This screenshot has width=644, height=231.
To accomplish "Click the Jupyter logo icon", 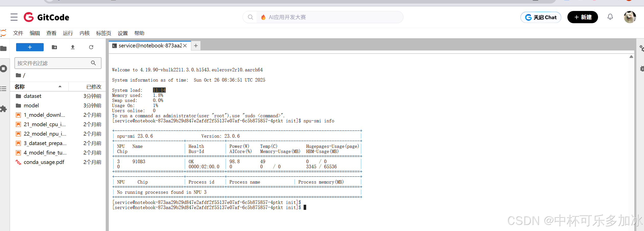I will (x=3, y=33).
